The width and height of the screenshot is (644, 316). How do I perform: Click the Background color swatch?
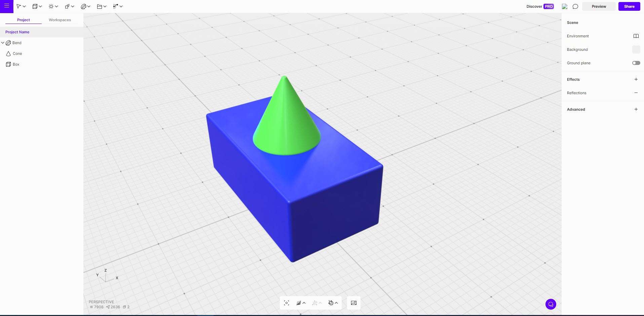pyautogui.click(x=637, y=49)
